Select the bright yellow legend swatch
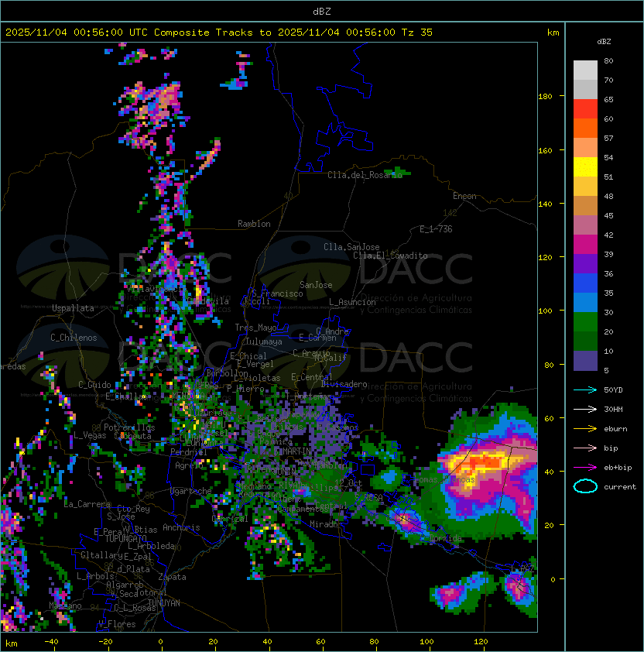The width and height of the screenshot is (644, 652). tap(585, 167)
